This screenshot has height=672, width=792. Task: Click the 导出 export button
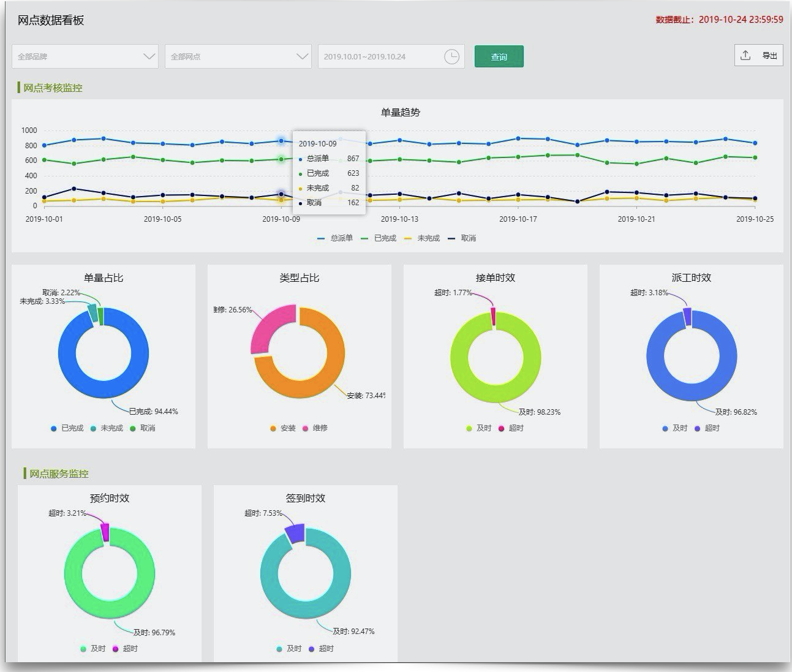(759, 55)
